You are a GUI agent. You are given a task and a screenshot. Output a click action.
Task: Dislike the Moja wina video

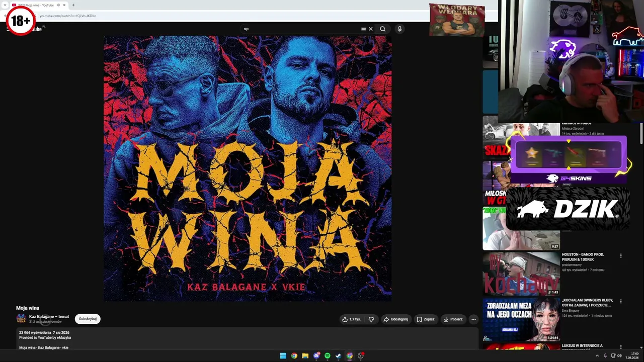coord(371,319)
